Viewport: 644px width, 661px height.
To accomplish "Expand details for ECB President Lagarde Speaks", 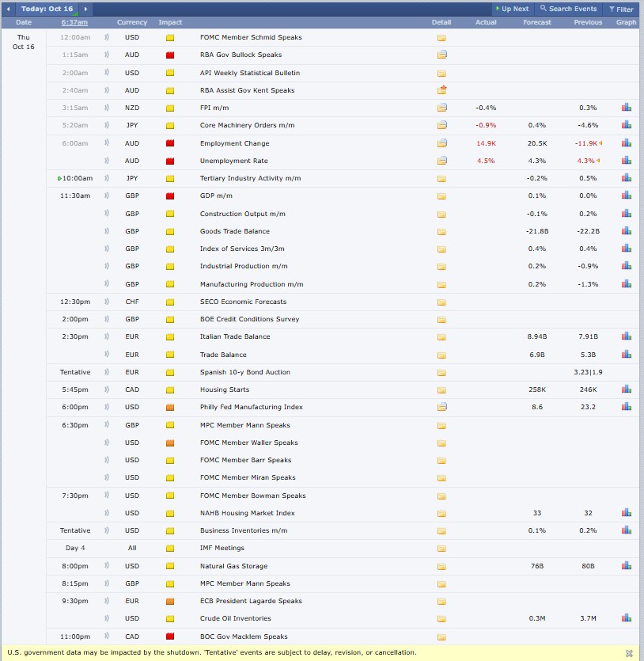I will [x=441, y=601].
